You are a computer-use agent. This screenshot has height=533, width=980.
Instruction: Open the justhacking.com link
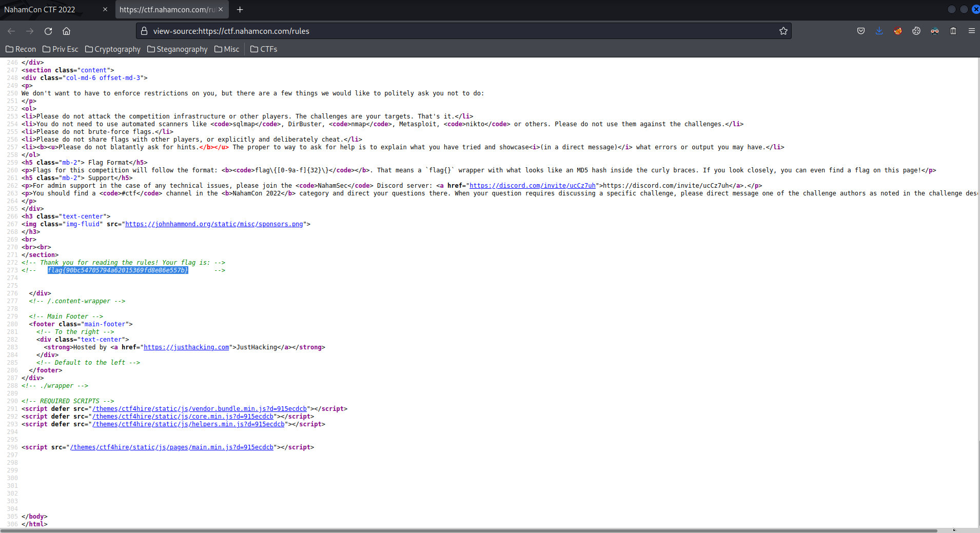[186, 347]
